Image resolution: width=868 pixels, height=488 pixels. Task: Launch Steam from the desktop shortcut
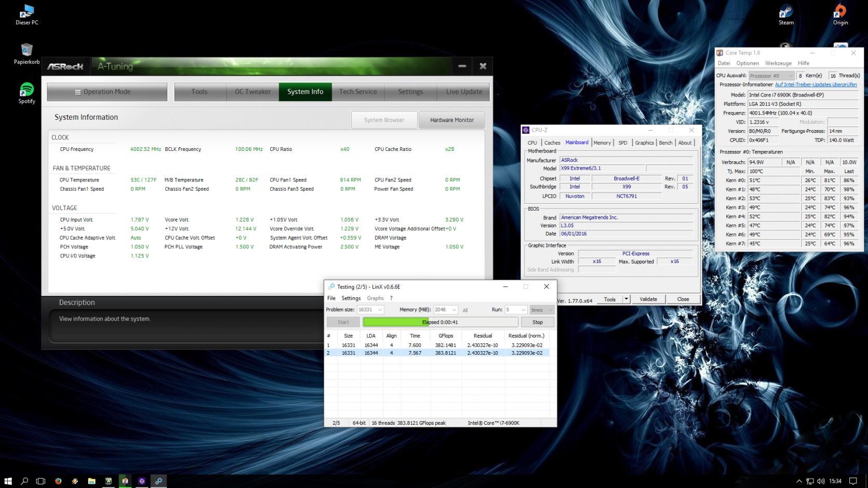[x=786, y=15]
